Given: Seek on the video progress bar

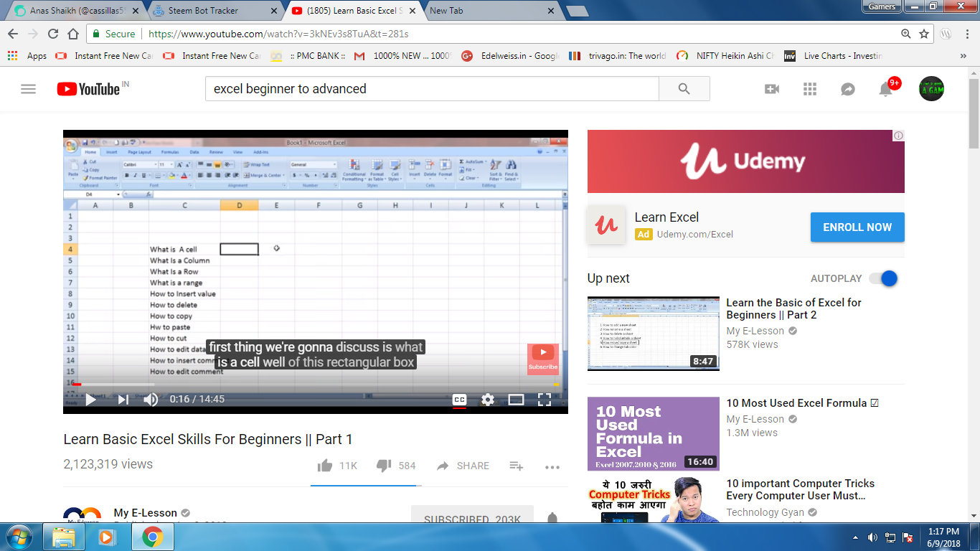Looking at the screenshot, I should point(316,384).
